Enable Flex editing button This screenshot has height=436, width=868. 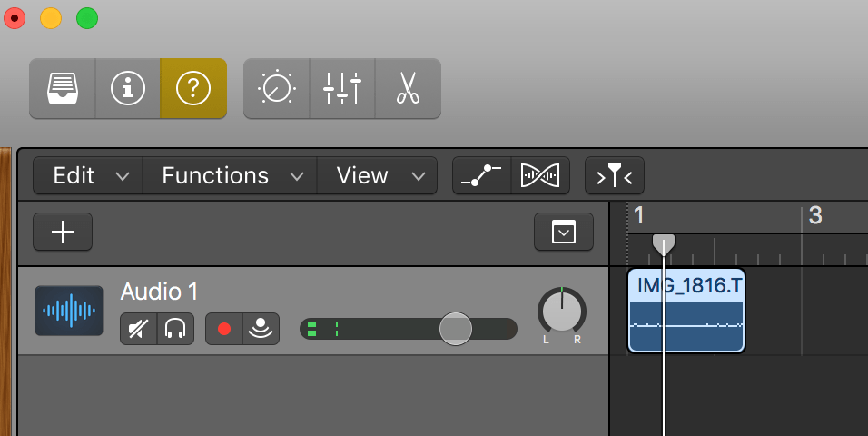tap(541, 175)
